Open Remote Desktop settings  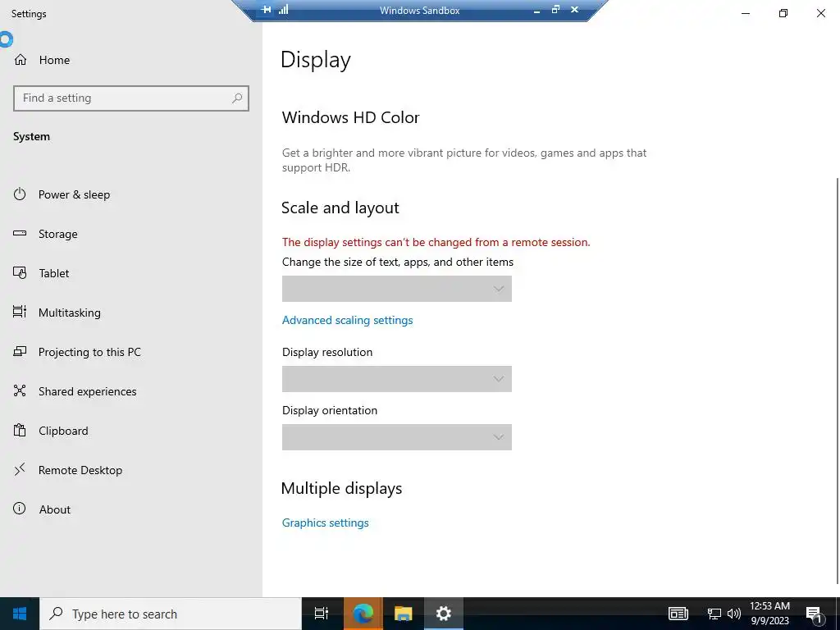click(x=80, y=470)
